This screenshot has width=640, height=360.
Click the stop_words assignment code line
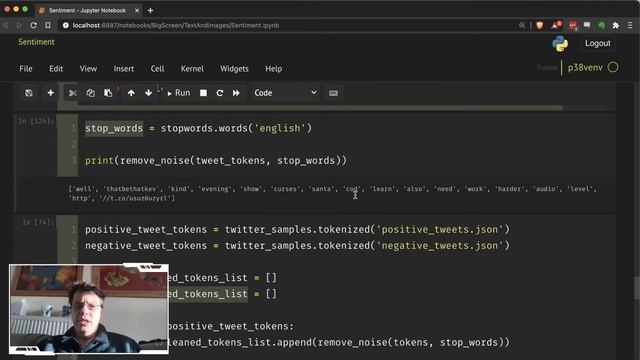click(x=198, y=128)
